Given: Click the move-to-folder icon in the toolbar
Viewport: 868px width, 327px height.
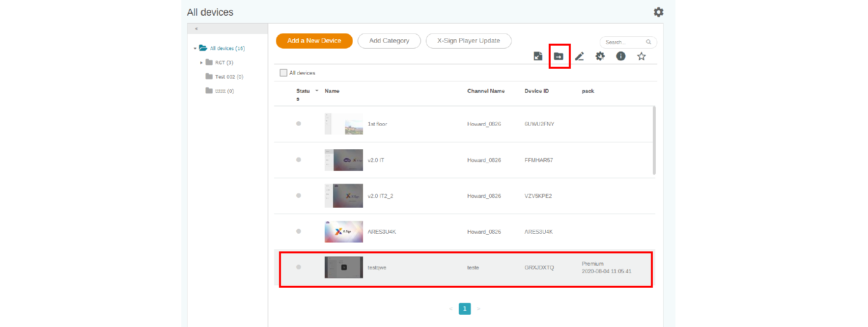Looking at the screenshot, I should (559, 56).
